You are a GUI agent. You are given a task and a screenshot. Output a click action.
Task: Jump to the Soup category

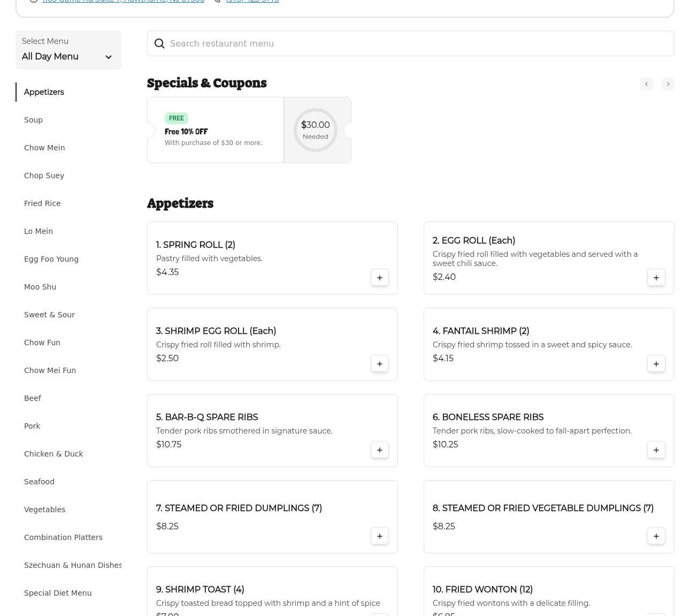33,120
